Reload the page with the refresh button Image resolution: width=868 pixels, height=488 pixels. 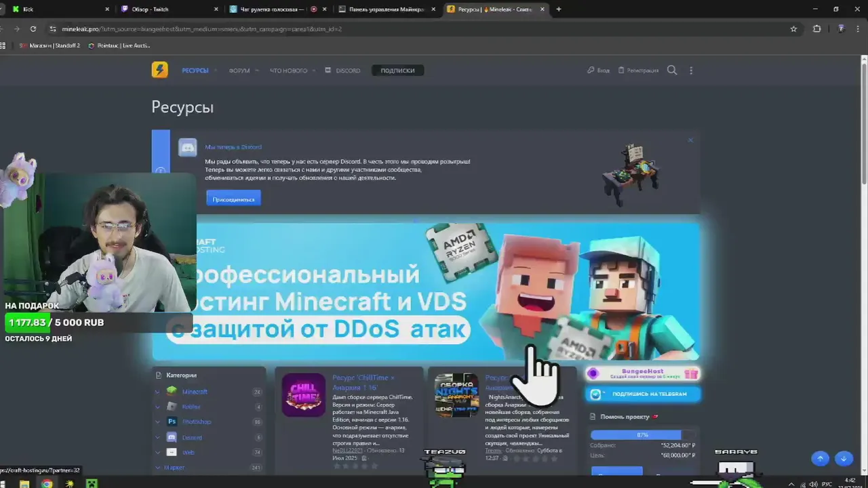tap(33, 29)
